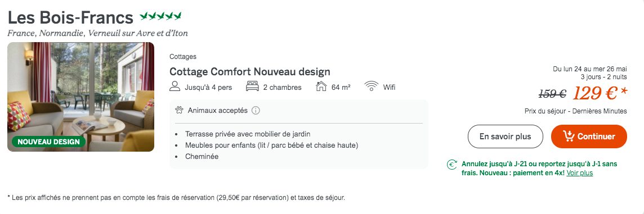
Task: Click the Cottages category label
Action: 183,57
